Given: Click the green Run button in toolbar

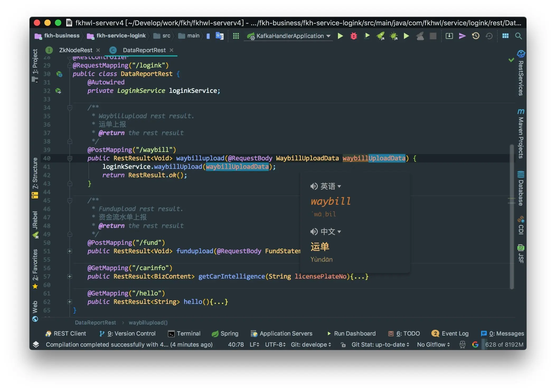Looking at the screenshot, I should [340, 36].
